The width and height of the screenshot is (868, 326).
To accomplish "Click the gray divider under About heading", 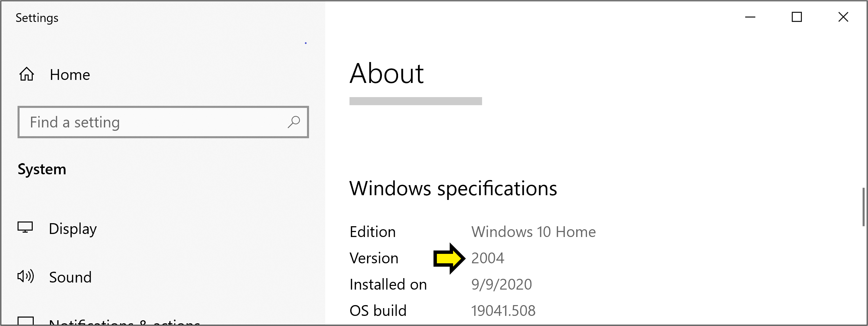I will 416,101.
